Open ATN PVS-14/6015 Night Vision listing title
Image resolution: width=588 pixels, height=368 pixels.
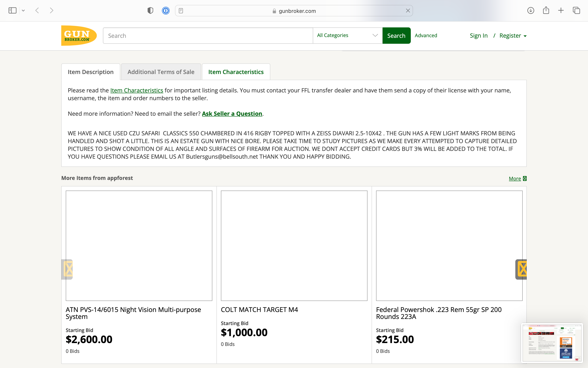133,313
